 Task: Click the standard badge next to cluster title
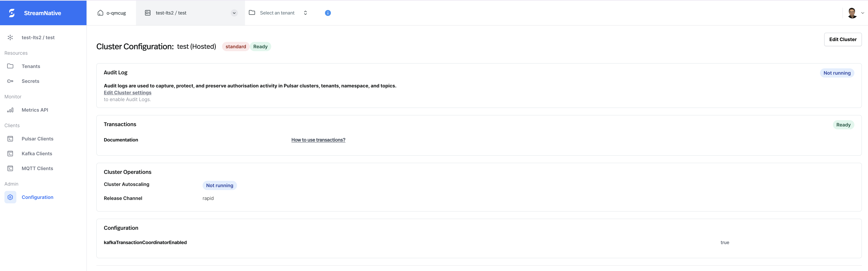(235, 47)
